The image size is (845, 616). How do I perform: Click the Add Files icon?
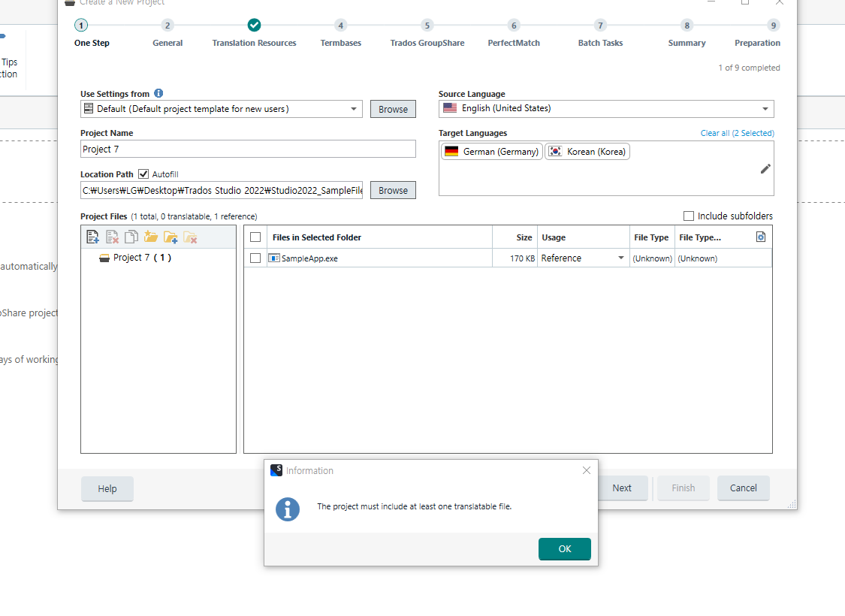click(x=92, y=236)
